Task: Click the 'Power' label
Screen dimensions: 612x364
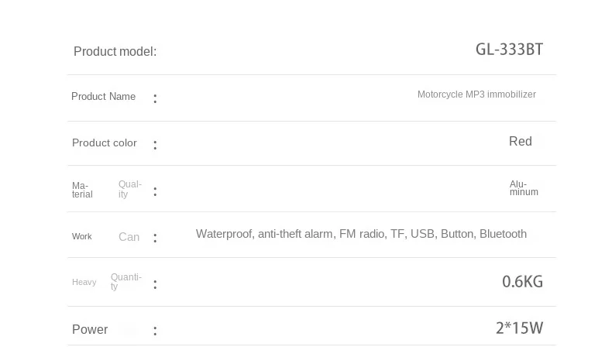Action: [90, 329]
